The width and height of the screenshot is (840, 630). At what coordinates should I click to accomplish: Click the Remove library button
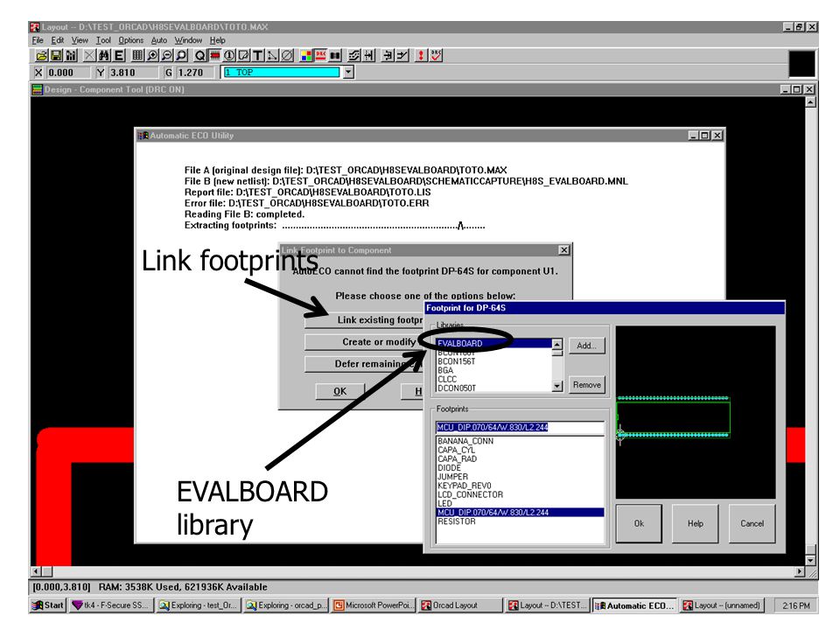click(586, 385)
